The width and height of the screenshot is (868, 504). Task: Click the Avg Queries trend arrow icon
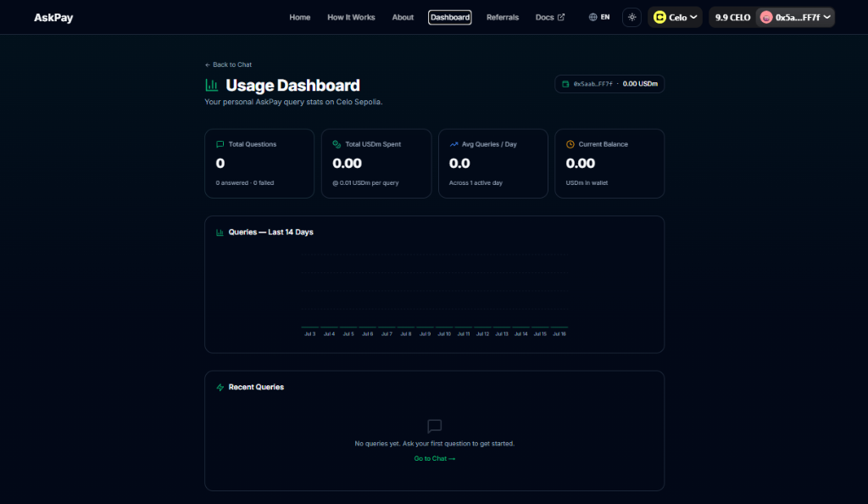[x=453, y=144]
